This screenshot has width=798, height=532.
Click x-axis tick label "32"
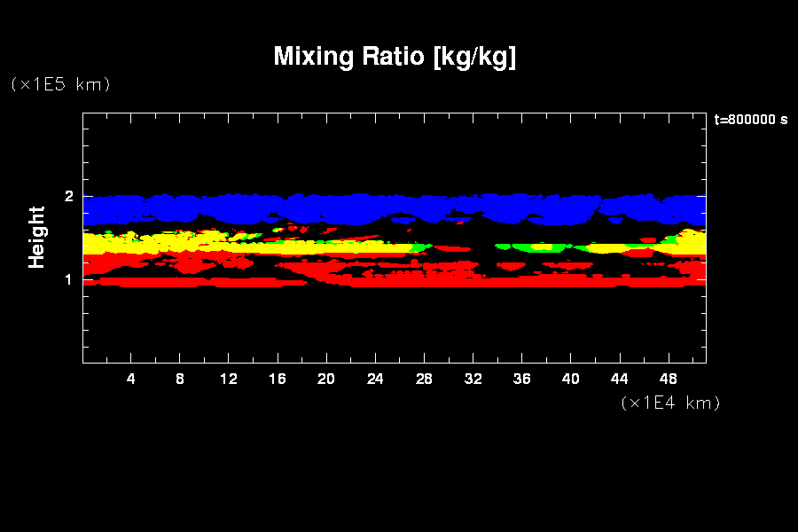pos(473,379)
